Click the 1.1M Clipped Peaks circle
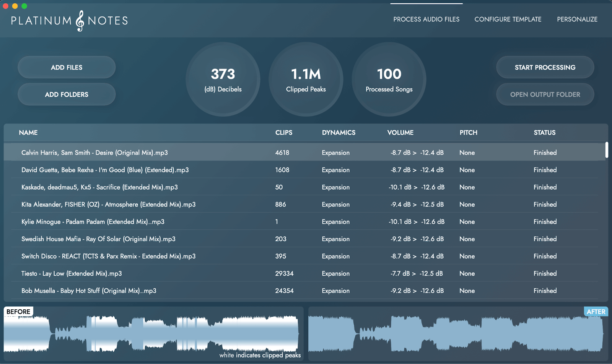The height and width of the screenshot is (364, 612). (x=306, y=80)
